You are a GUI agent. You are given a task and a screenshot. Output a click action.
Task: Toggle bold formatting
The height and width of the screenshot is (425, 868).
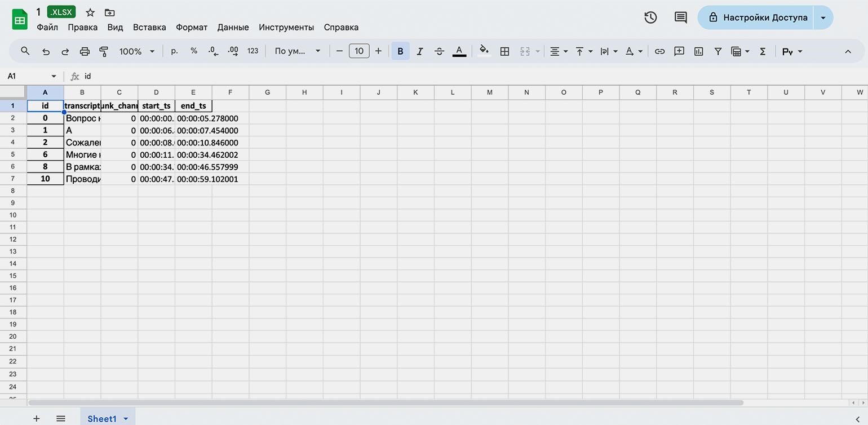click(400, 51)
